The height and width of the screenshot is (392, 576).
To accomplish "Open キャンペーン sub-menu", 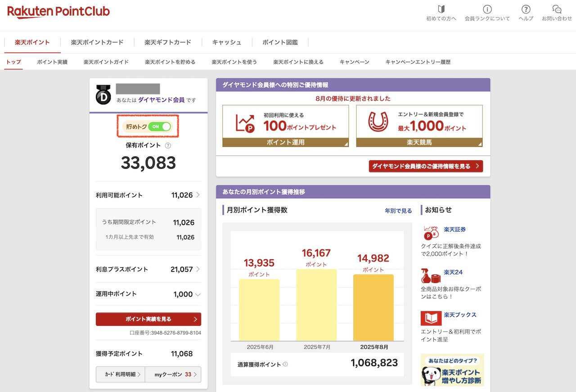I will tap(355, 62).
